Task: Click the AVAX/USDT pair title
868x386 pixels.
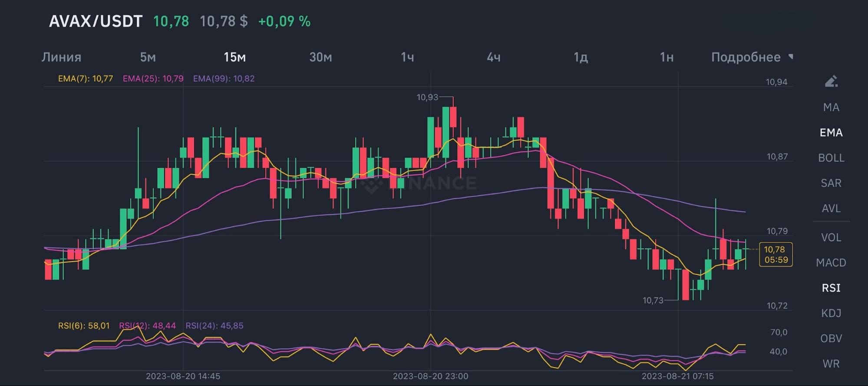Action: pyautogui.click(x=96, y=21)
